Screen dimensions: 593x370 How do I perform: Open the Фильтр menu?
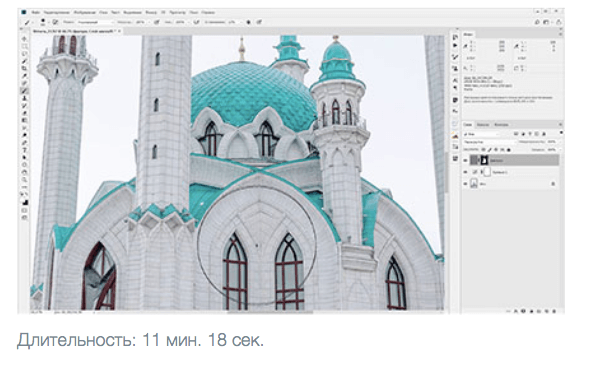[151, 12]
